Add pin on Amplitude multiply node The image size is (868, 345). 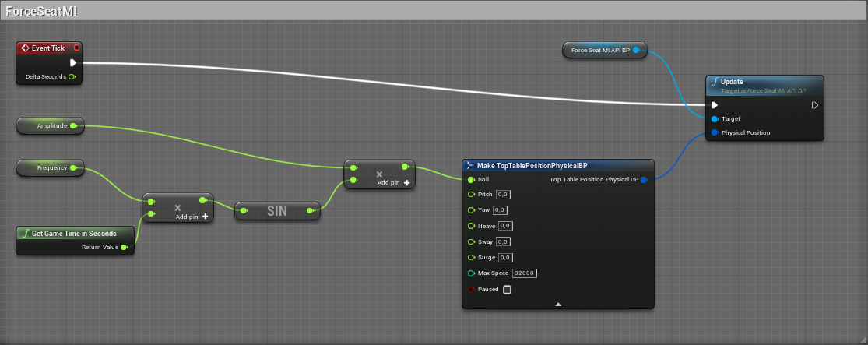[393, 183]
